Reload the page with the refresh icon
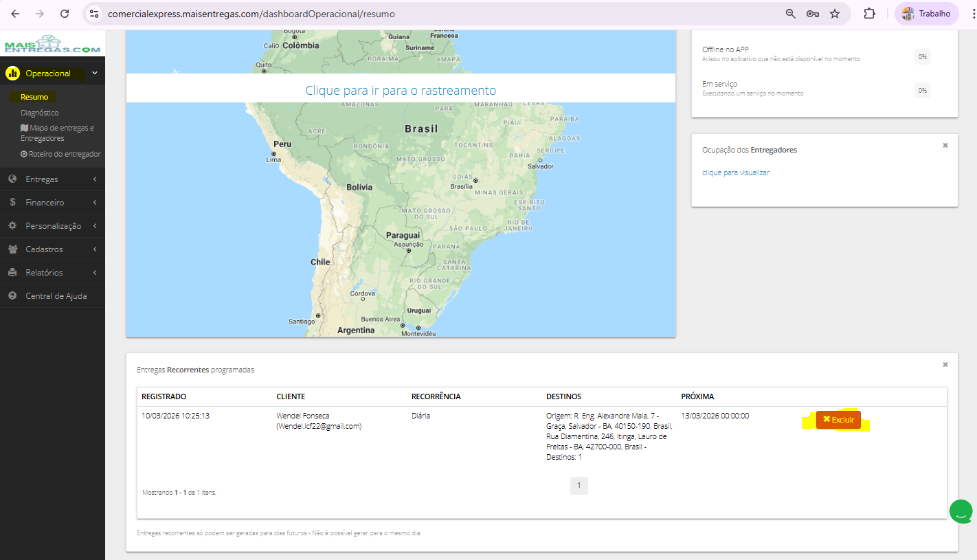This screenshot has width=977, height=560. (65, 14)
